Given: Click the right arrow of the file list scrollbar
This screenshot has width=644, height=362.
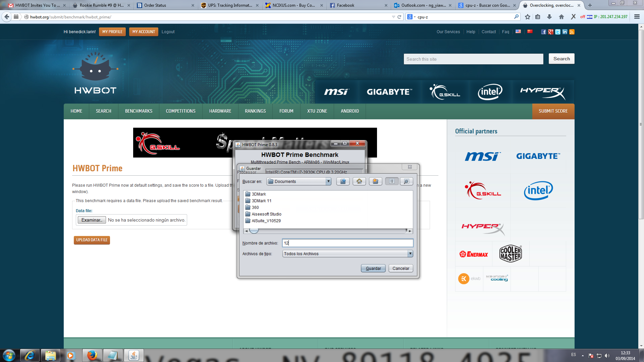Looking at the screenshot, I should click(410, 231).
